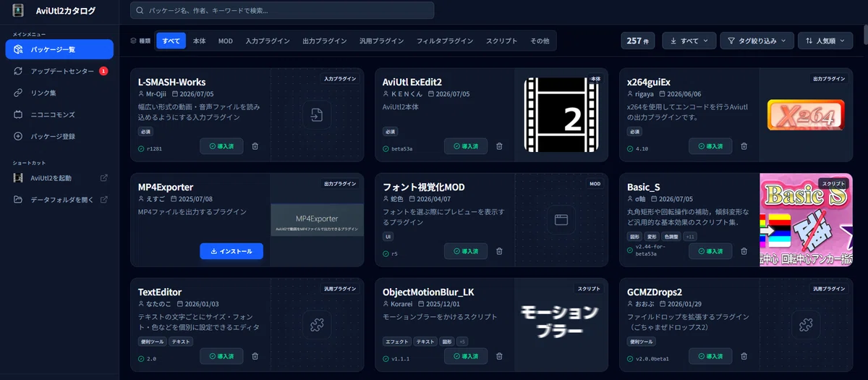
Task: Open the ObjectMotionBlur_LK モーションブラー thumbnail
Action: point(561,324)
